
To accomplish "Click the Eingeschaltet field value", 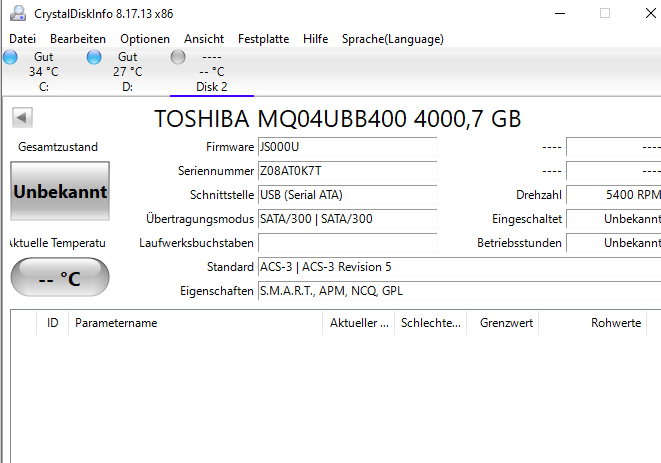I will pyautogui.click(x=613, y=219).
